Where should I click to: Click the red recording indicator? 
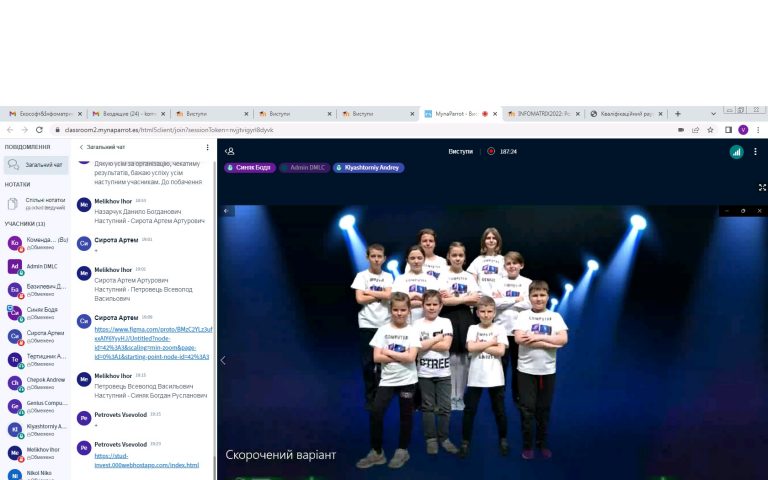(x=491, y=151)
